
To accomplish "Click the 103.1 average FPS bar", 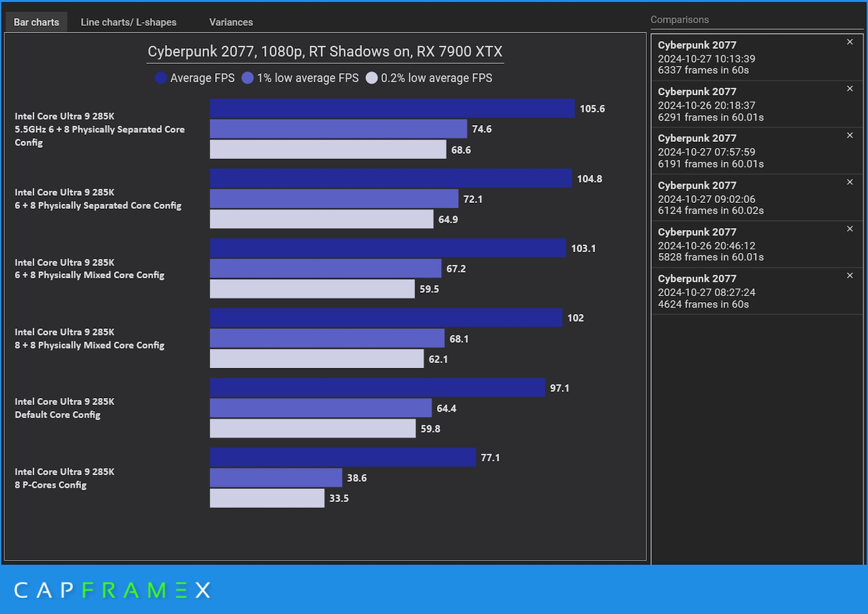I will point(388,248).
